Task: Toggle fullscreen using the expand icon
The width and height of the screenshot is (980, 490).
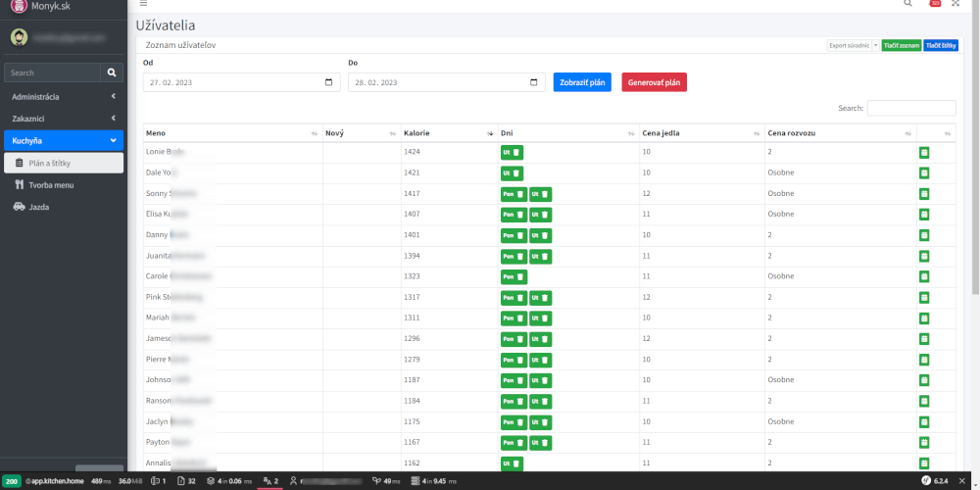Action: (x=955, y=4)
